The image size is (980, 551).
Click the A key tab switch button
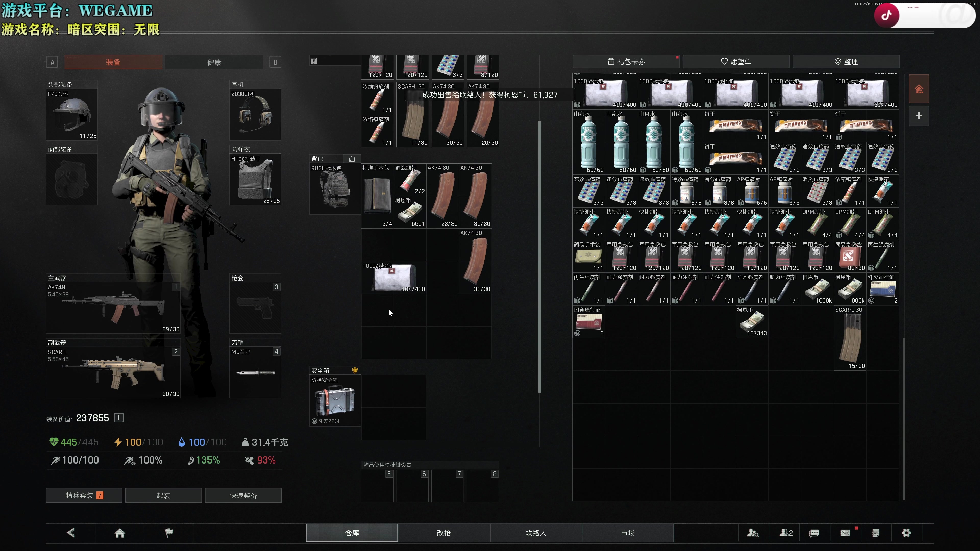52,62
